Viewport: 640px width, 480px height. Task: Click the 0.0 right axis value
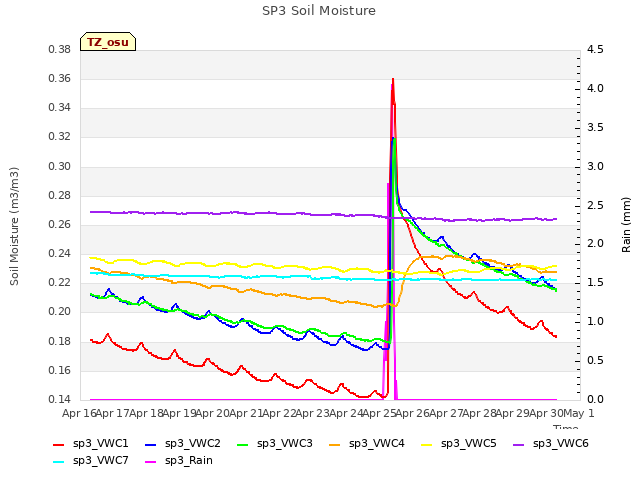595,399
